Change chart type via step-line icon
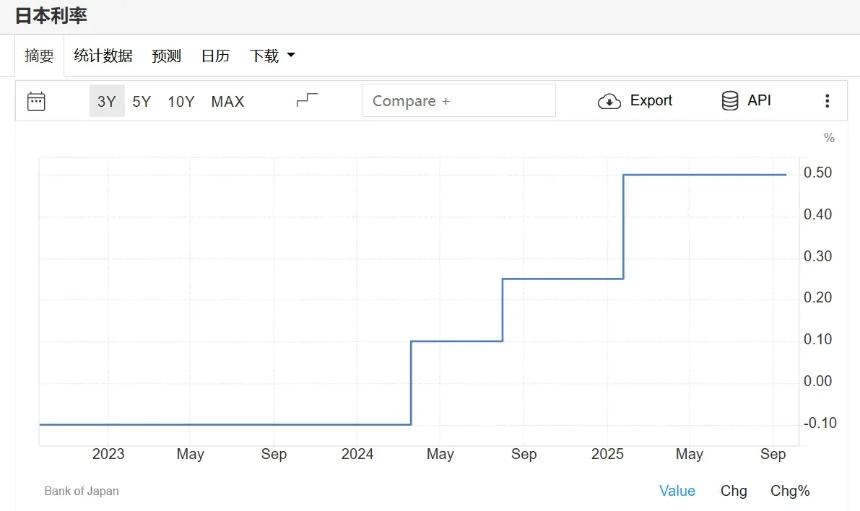 [x=307, y=100]
